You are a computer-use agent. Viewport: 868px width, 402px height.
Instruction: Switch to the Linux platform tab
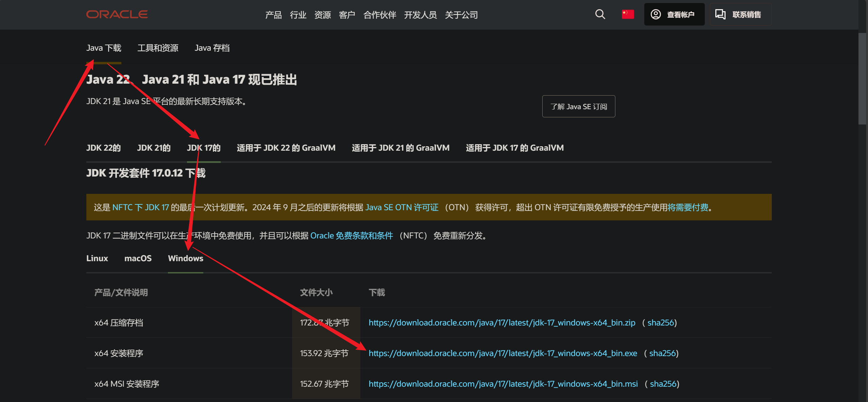[97, 258]
